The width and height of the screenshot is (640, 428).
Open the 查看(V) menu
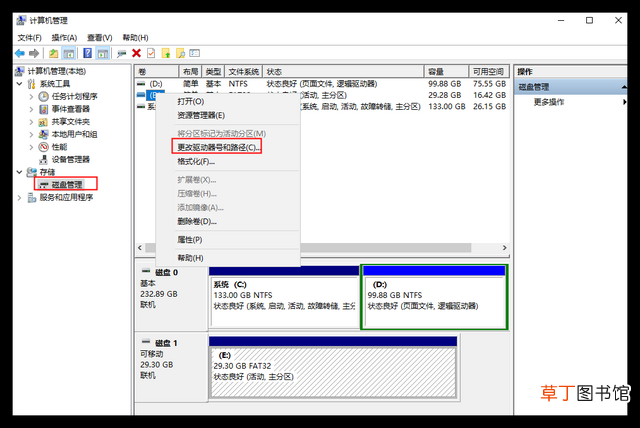(x=100, y=38)
